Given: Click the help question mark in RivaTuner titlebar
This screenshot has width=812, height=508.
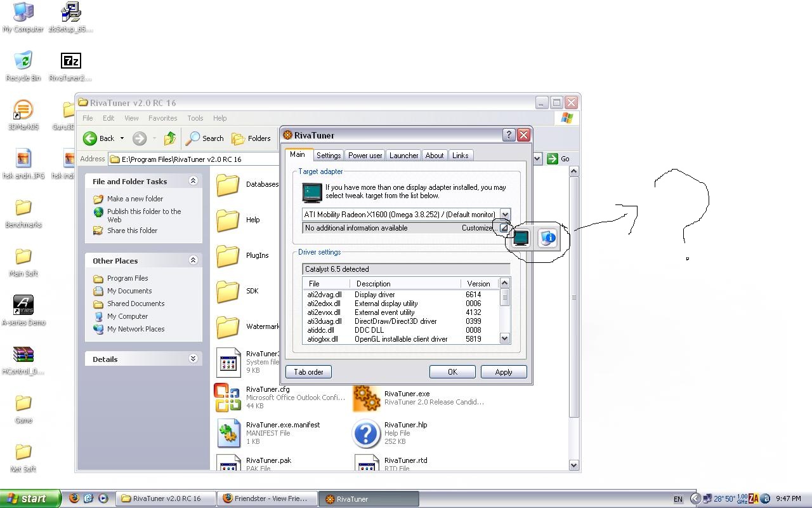Looking at the screenshot, I should pos(509,135).
